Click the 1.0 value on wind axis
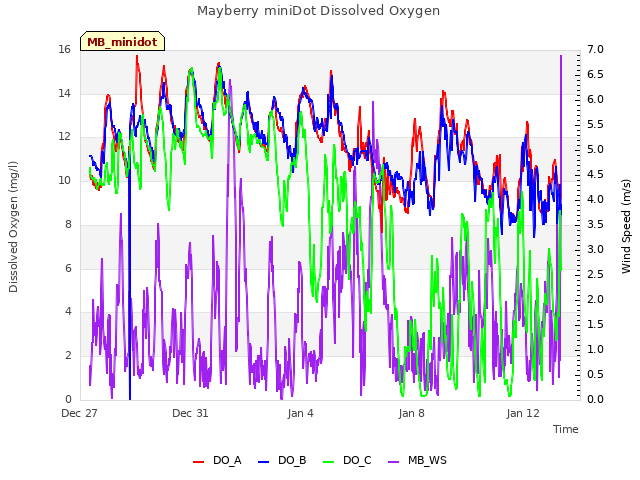The width and height of the screenshot is (640, 480). tap(595, 349)
